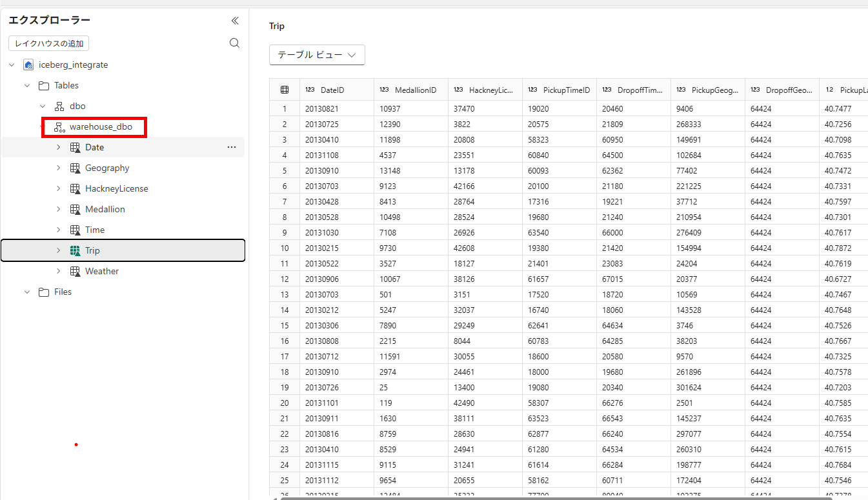Collapse the Explorer pane with double chevron

tap(235, 21)
